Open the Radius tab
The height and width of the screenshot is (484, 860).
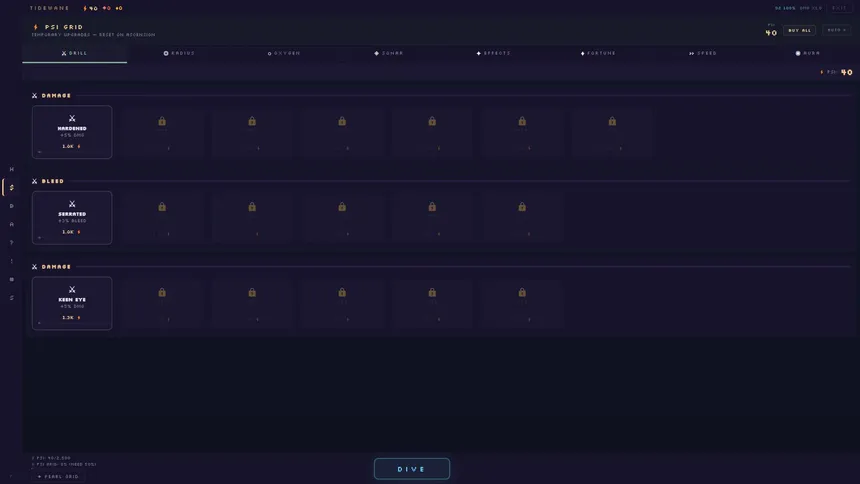coord(179,53)
